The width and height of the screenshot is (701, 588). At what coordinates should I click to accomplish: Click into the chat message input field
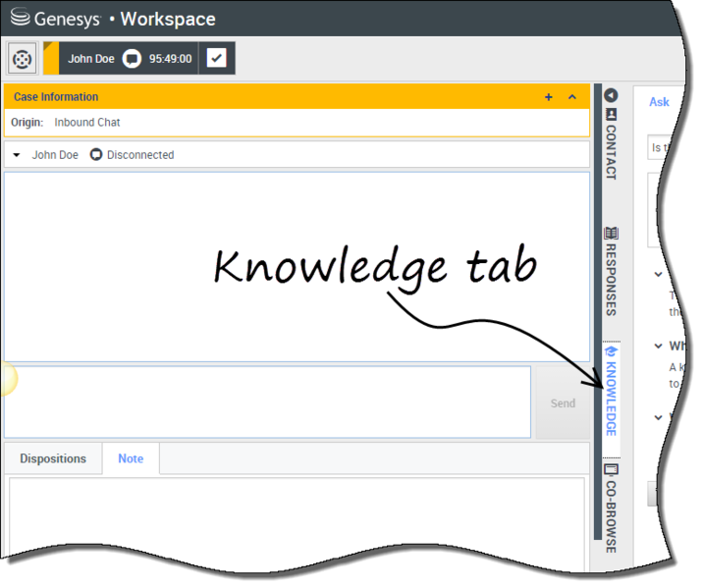coord(267,401)
